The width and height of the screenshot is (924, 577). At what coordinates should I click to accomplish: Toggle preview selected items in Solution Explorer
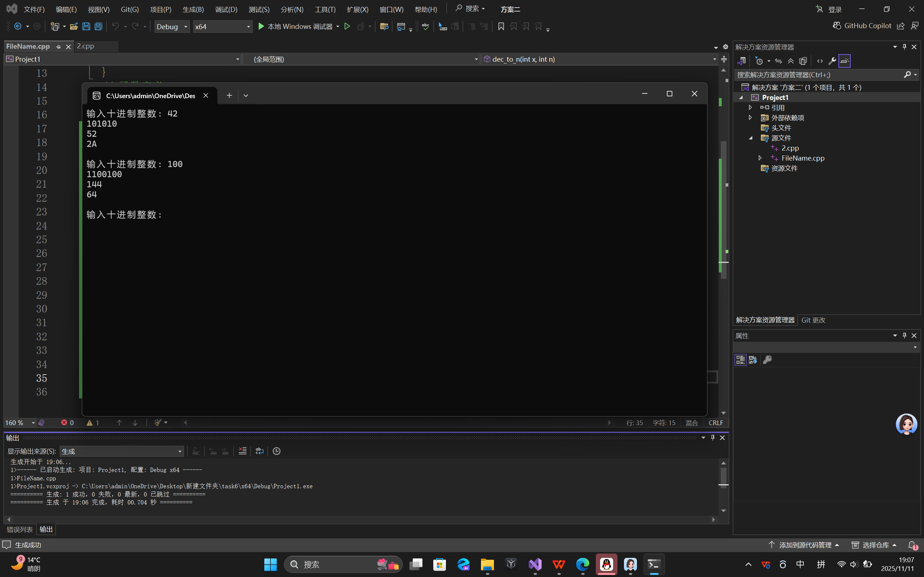[845, 61]
